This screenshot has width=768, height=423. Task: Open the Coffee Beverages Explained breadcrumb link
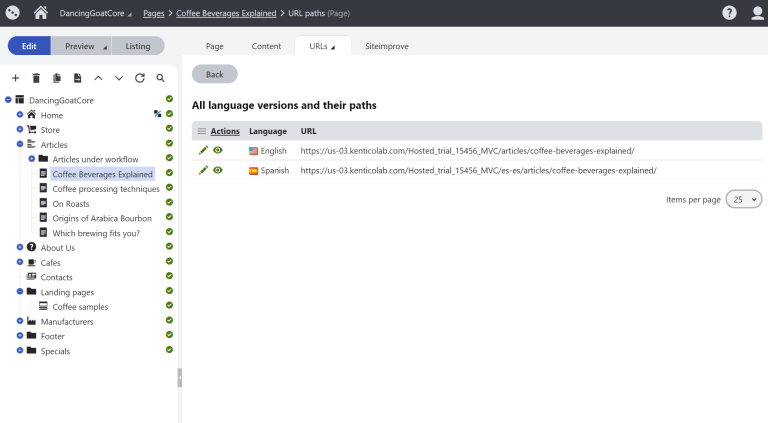[226, 13]
